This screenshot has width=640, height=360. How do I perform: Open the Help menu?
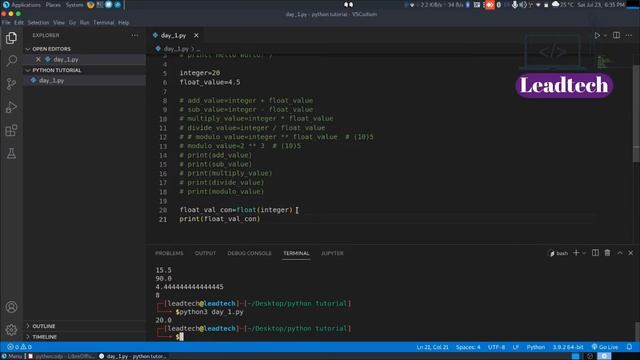click(x=124, y=22)
